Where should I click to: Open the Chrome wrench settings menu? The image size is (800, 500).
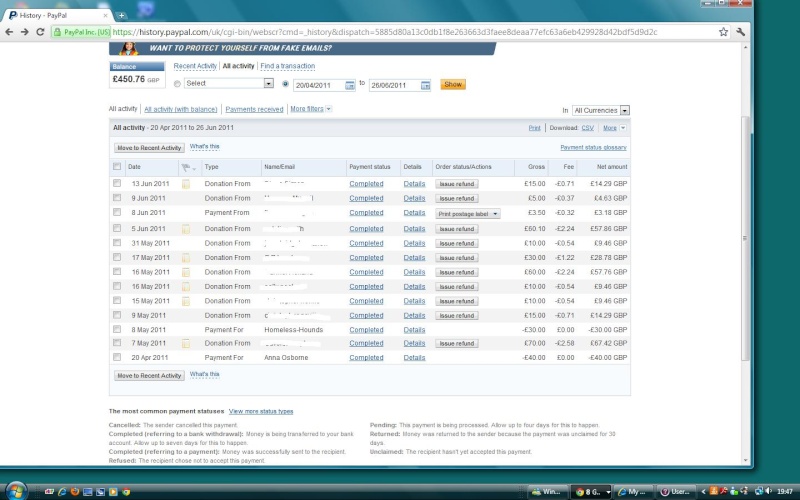point(740,32)
